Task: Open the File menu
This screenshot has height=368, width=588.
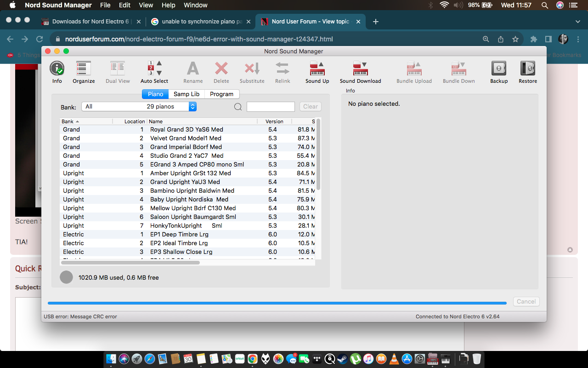Action: (x=105, y=5)
